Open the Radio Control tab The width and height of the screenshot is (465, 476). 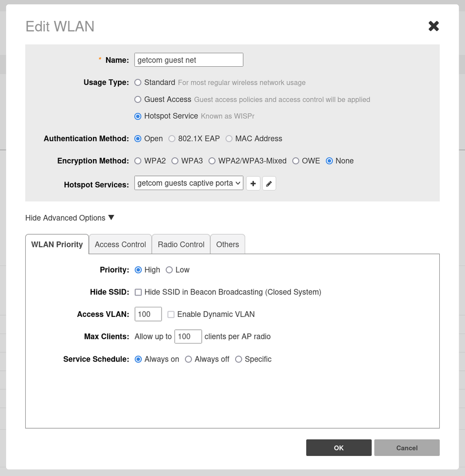coord(181,244)
